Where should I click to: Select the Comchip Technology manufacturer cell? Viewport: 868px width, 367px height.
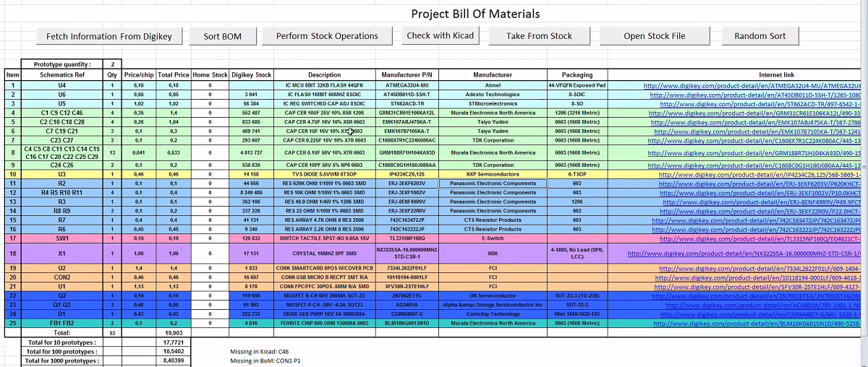(x=493, y=314)
